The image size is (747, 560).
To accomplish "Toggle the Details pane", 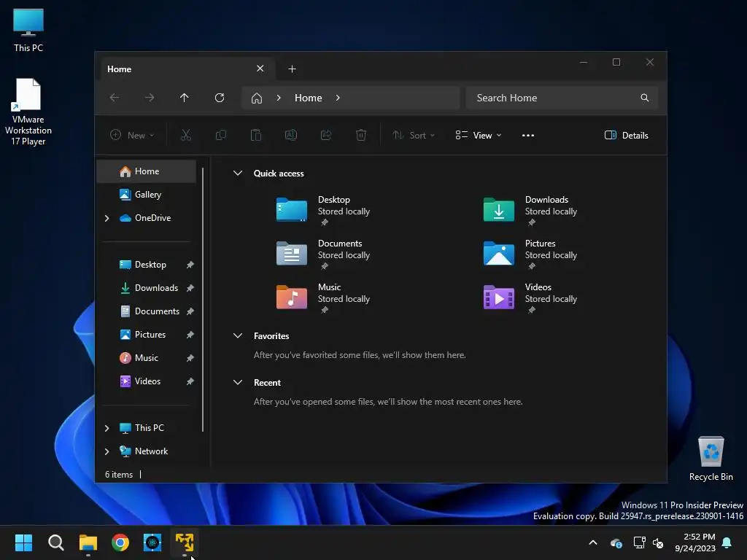I will (x=626, y=135).
